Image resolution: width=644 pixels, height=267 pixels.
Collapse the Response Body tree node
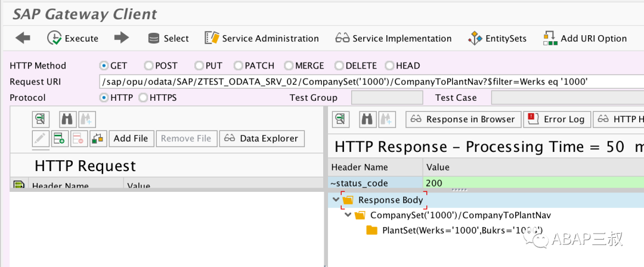[337, 200]
